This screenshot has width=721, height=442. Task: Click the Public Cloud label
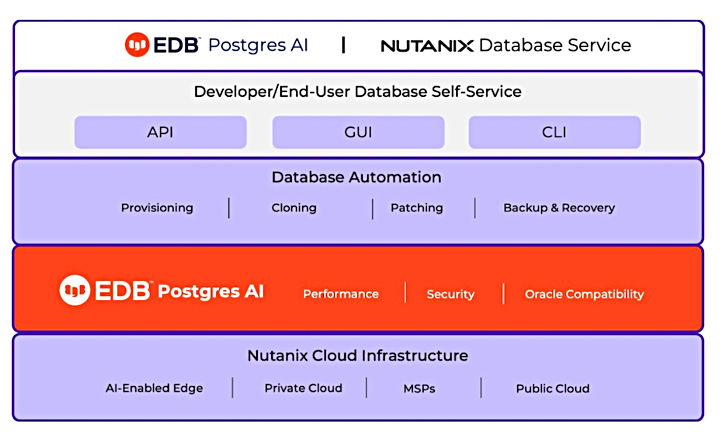click(x=553, y=389)
